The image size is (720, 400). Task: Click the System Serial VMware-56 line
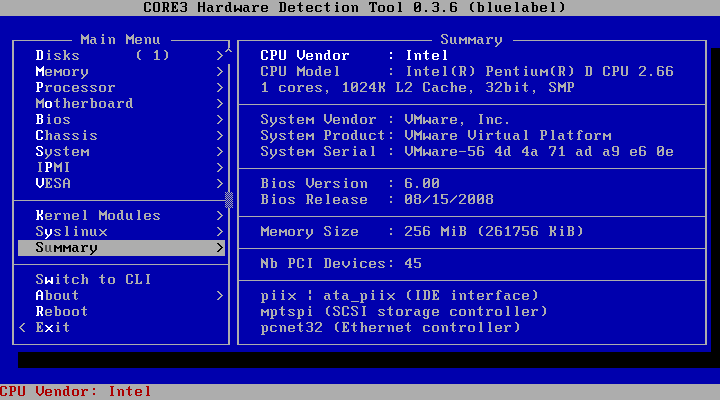[467, 152]
